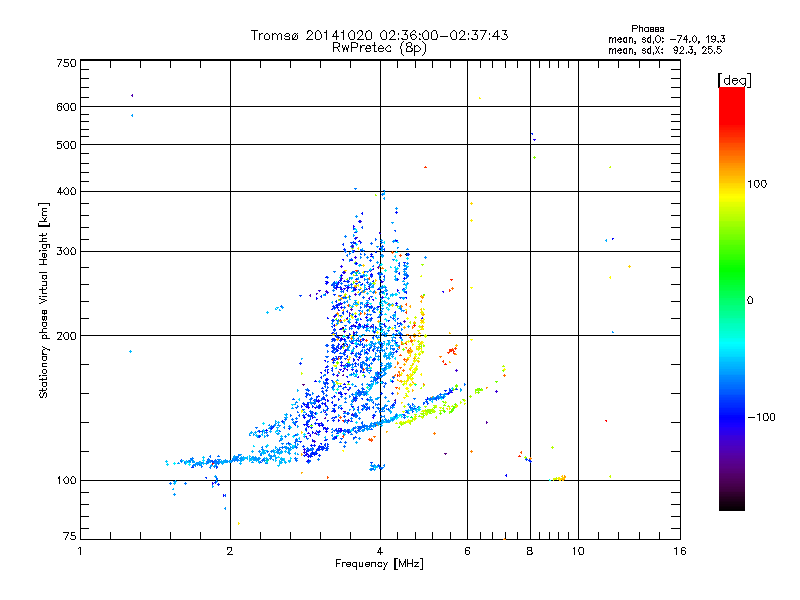Click the y-axis tick value "500"
This screenshot has height=600, width=800.
point(67,145)
